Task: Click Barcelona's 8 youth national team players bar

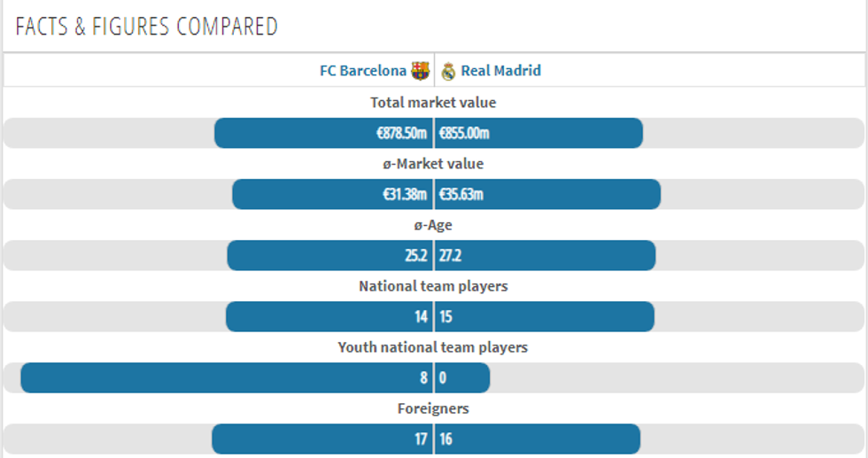Action: click(x=226, y=377)
